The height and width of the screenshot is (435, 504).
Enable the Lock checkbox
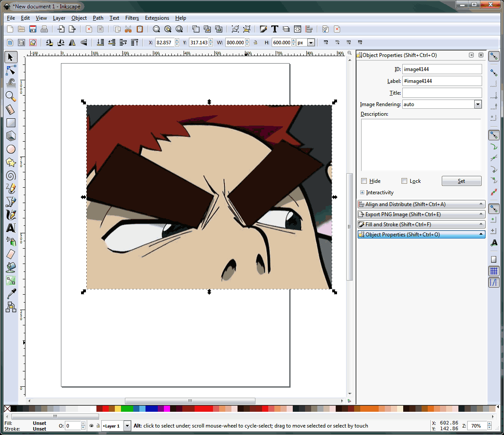coord(405,181)
